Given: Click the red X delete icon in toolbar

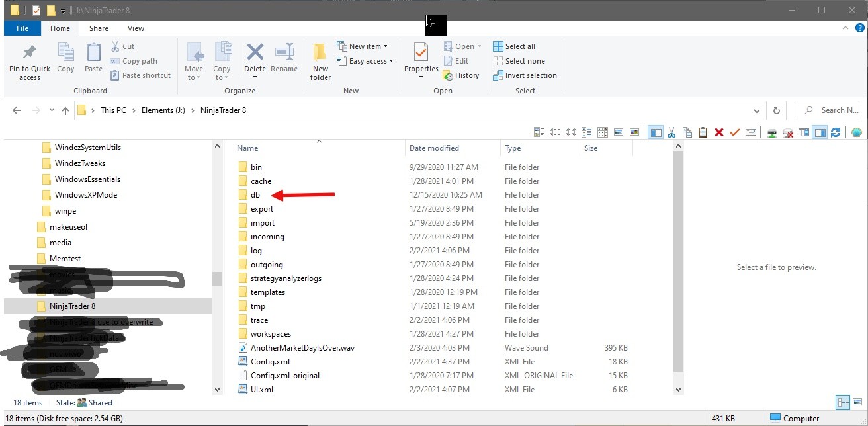Looking at the screenshot, I should (719, 132).
